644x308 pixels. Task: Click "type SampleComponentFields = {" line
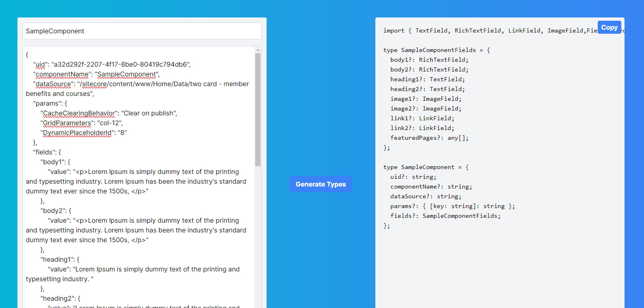pos(437,50)
